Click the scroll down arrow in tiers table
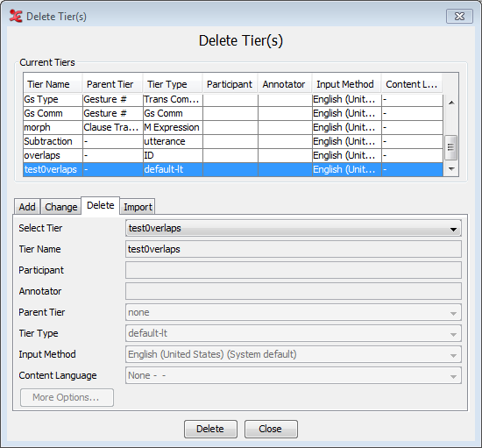 (451, 169)
